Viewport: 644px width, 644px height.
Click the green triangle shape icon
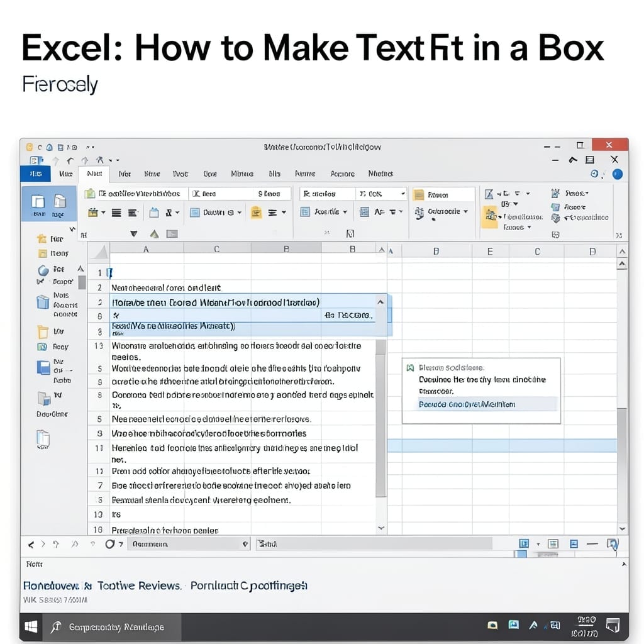click(x=155, y=234)
